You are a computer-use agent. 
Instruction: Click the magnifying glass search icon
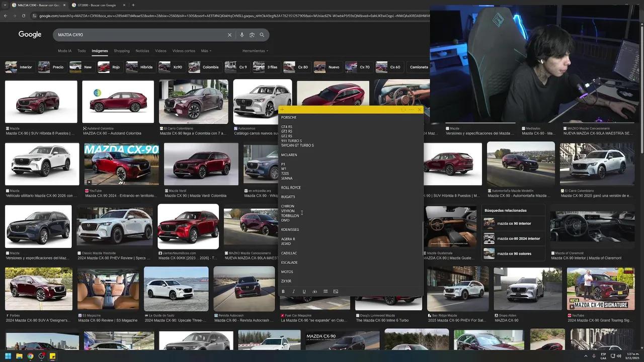point(262,35)
